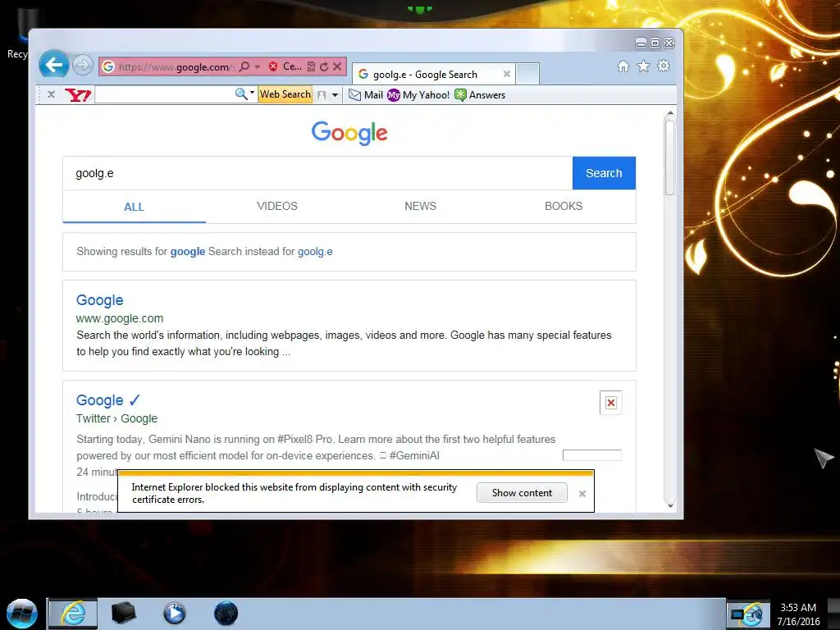This screenshot has height=630, width=840.
Task: Expand the Yahoo toolbar options arrow
Action: coord(335,95)
